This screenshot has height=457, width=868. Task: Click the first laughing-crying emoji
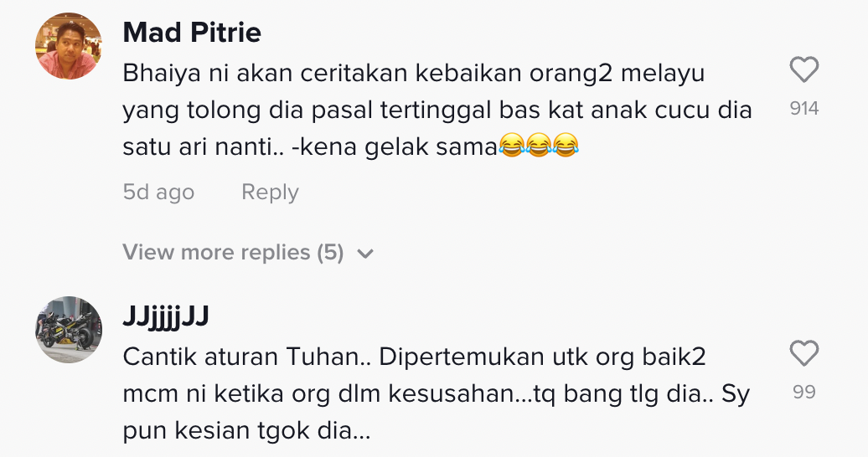coord(510,147)
